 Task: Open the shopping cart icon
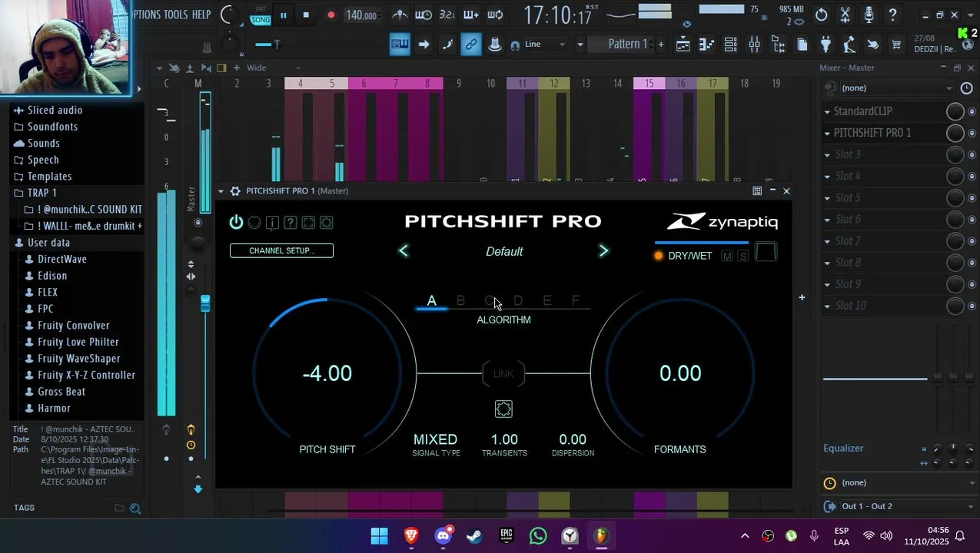[x=896, y=45]
